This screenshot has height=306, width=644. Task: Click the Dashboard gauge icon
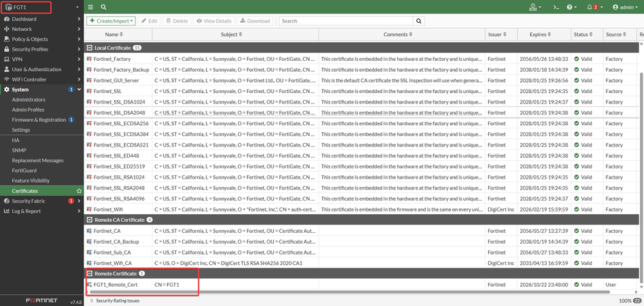click(x=7, y=19)
